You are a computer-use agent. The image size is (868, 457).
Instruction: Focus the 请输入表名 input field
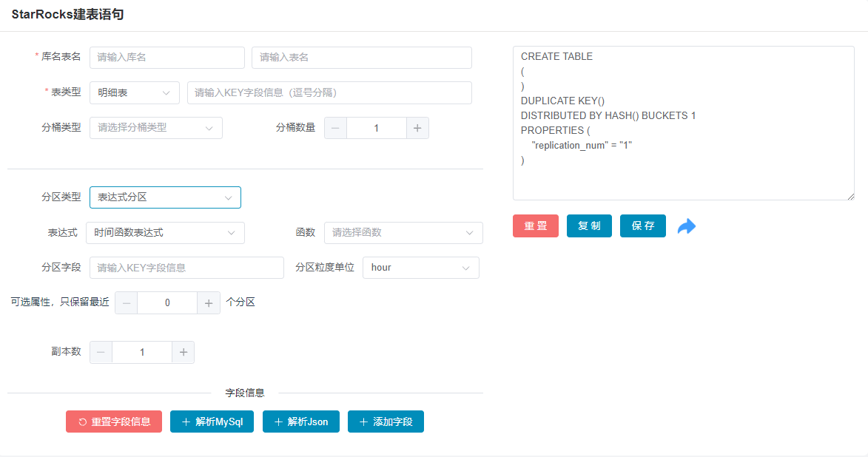point(362,58)
